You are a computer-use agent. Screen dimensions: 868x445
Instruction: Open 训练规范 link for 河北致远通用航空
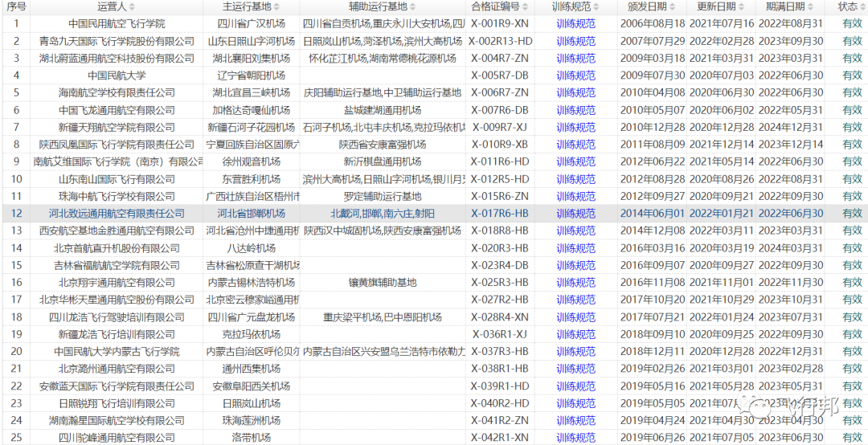click(x=575, y=214)
